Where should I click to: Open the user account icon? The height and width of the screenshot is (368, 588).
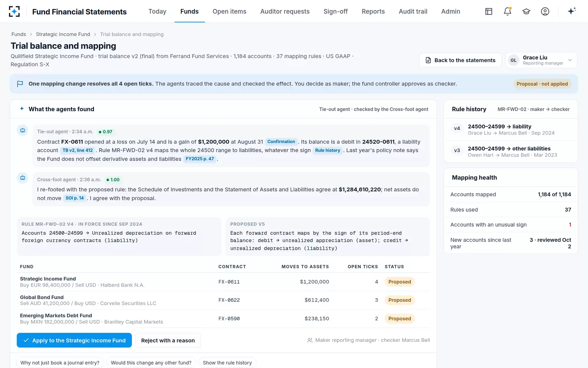point(545,11)
